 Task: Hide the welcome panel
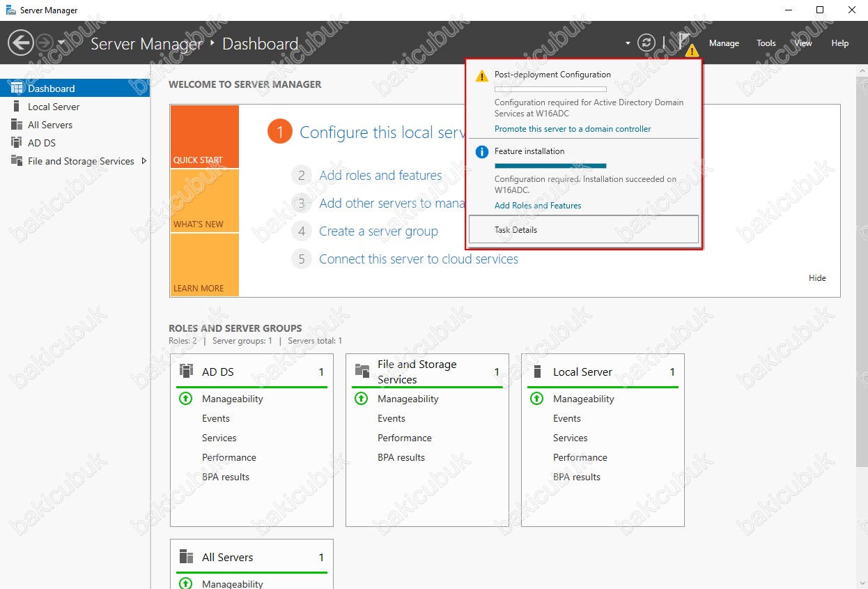pyautogui.click(x=817, y=277)
